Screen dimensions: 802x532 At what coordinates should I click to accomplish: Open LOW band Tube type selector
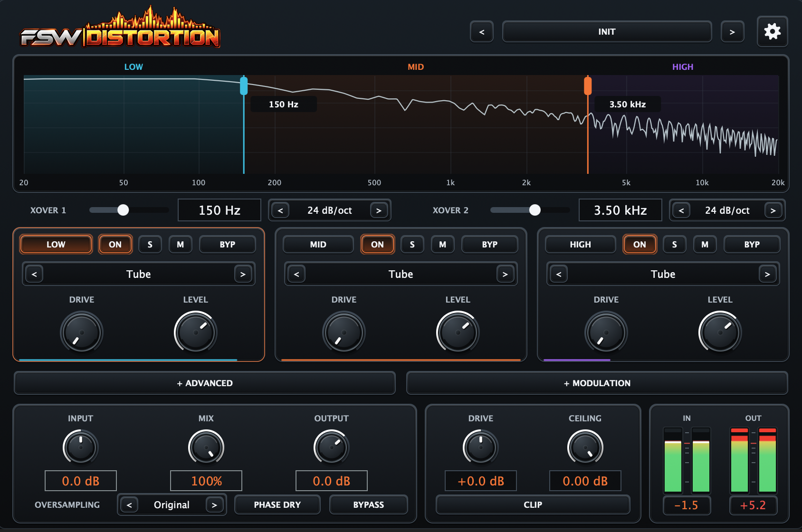click(x=139, y=274)
